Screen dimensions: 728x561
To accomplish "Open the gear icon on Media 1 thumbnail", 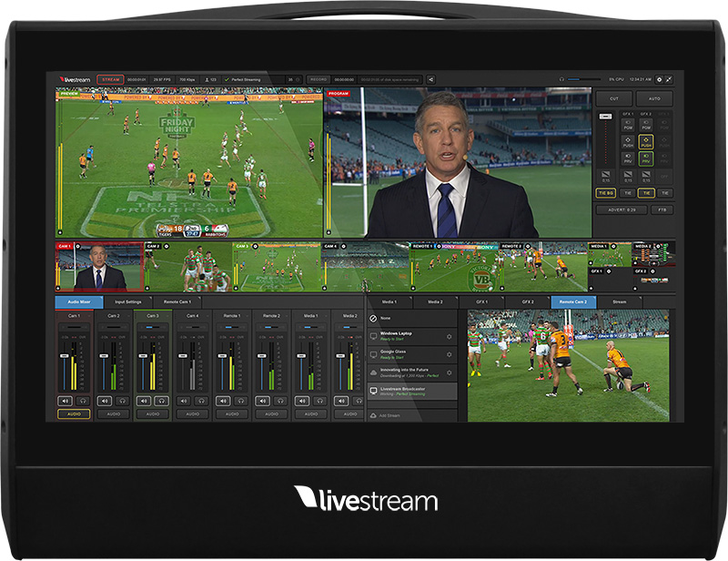I will (613, 246).
